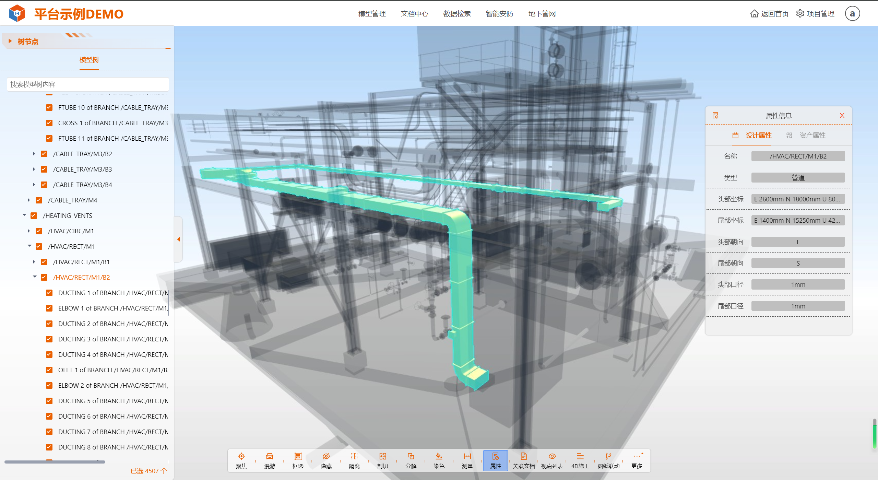Uncheck the /HEATING VENTS checkbox
This screenshot has height=480, width=878.
(x=34, y=215)
